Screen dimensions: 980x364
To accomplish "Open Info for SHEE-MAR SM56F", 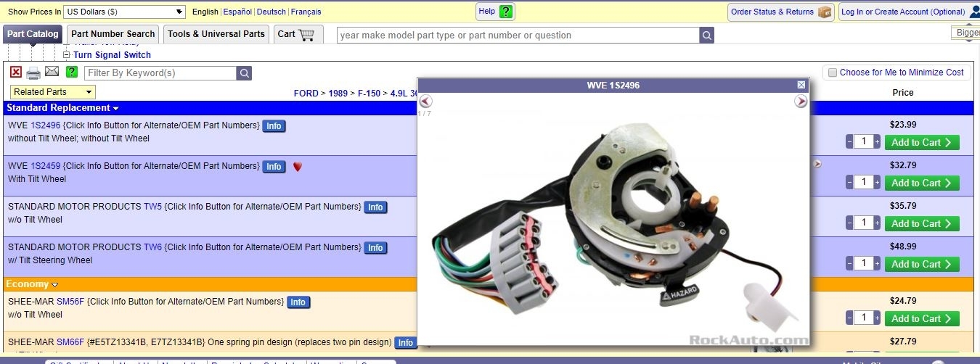I will pyautogui.click(x=298, y=302).
